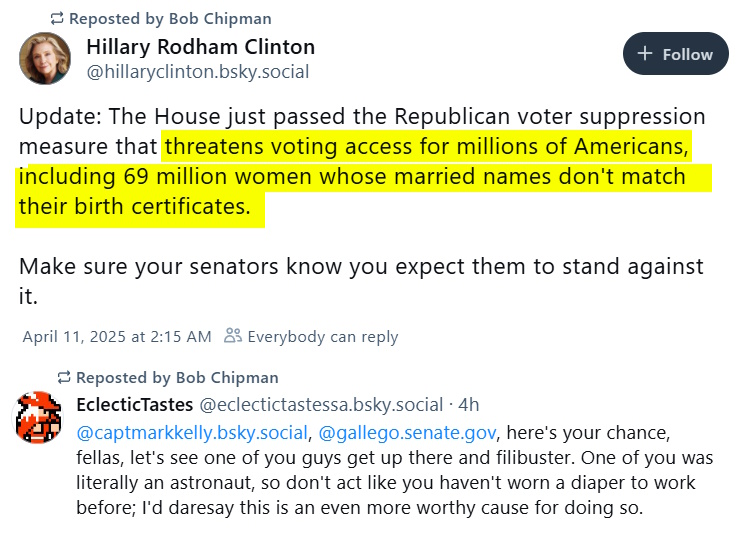Open the 'Everybody can reply' settings text
Viewport: 738px width, 542px height.
point(322,337)
